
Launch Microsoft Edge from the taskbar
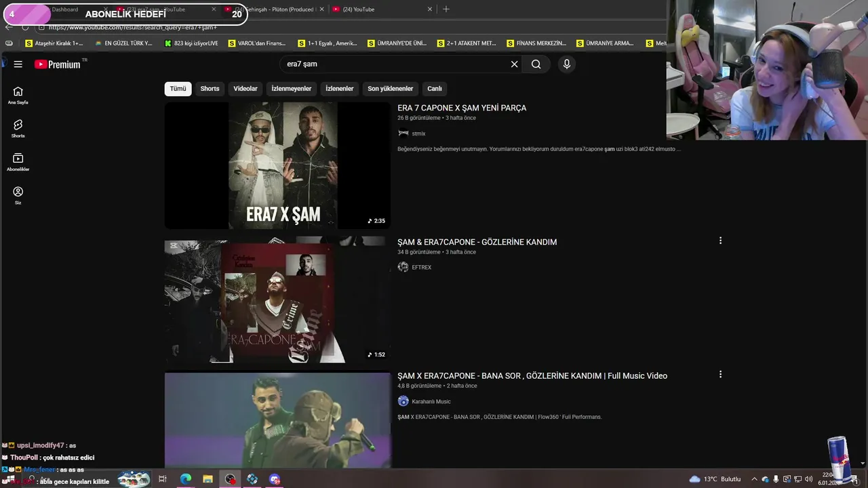[x=185, y=479]
